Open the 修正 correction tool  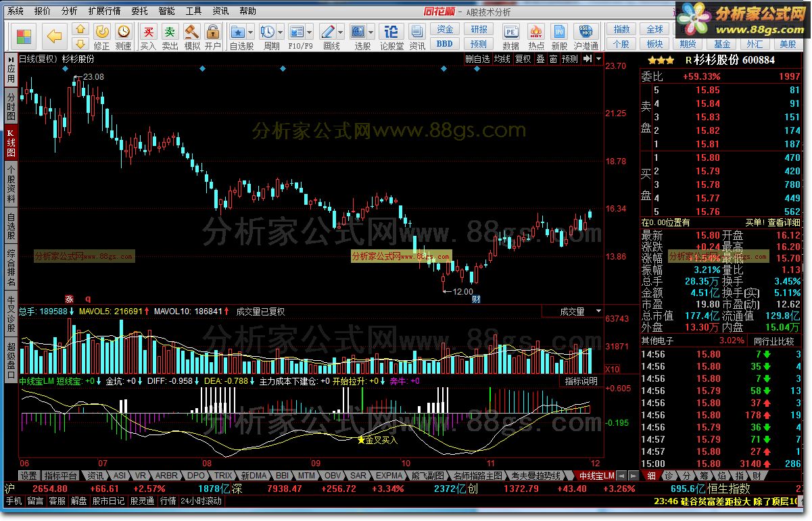(x=101, y=36)
